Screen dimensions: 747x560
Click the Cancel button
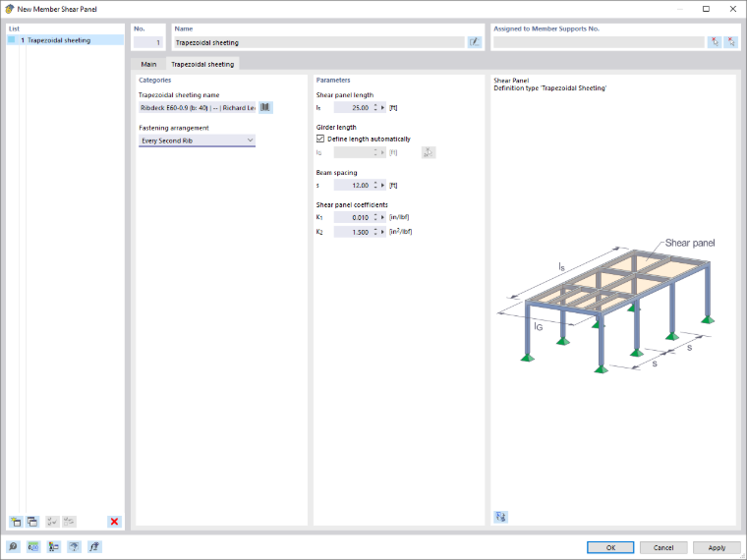[663, 547]
